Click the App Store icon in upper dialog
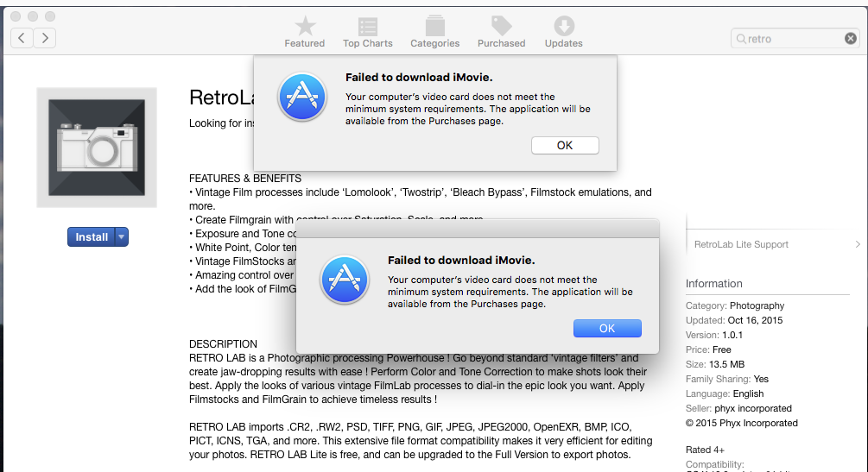Viewport: 868px width, 472px height. (x=302, y=97)
